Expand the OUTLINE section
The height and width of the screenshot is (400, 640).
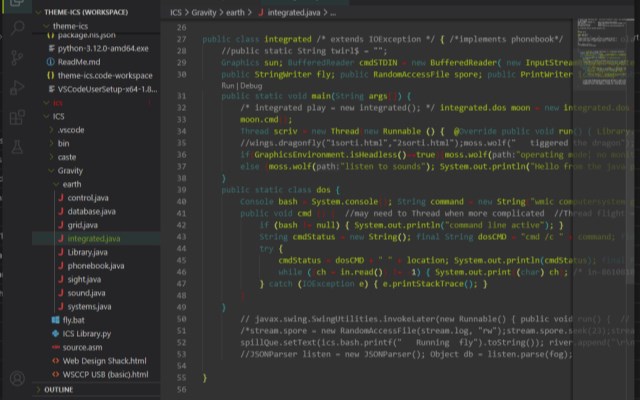pos(58,389)
